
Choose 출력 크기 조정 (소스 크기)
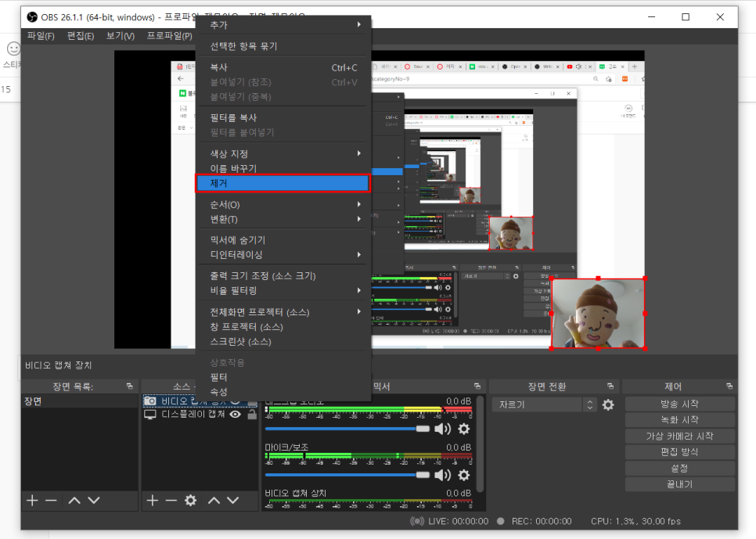point(283,276)
